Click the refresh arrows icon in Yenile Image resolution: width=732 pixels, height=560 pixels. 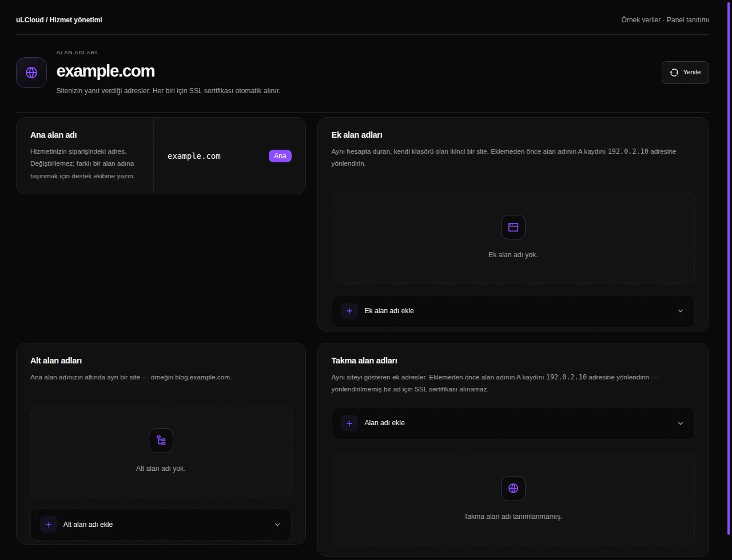[x=674, y=73]
